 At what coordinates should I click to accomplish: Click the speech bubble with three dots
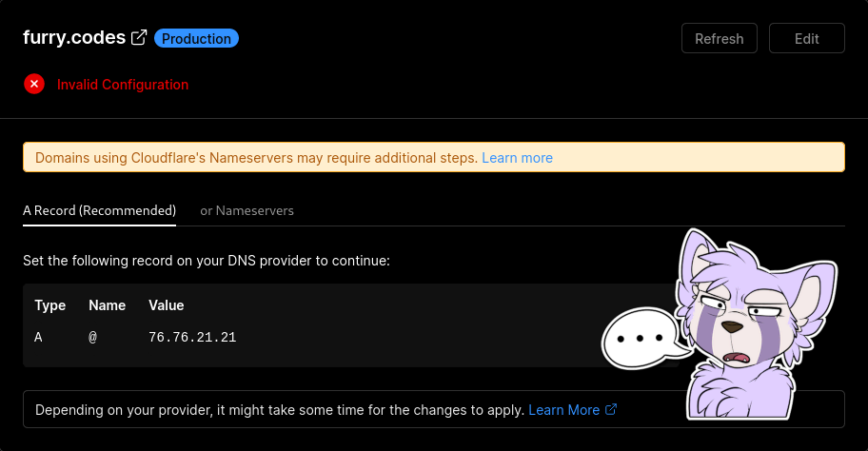(x=639, y=339)
